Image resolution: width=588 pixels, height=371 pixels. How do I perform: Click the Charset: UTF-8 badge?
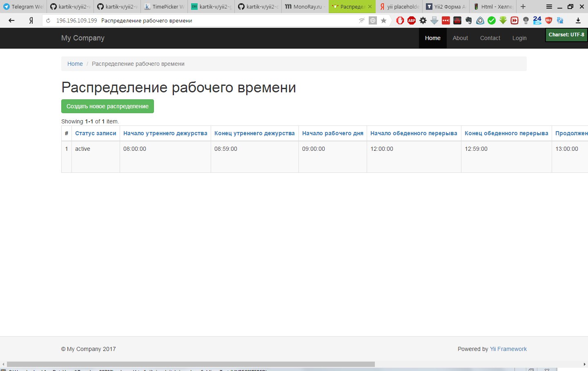566,35
